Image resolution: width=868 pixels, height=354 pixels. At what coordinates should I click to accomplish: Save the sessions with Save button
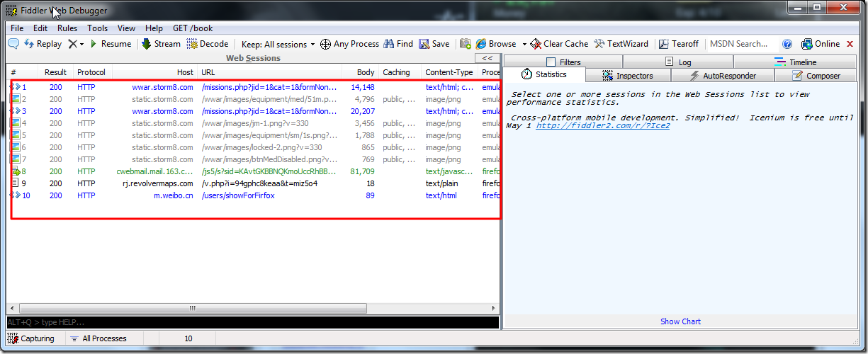point(434,44)
